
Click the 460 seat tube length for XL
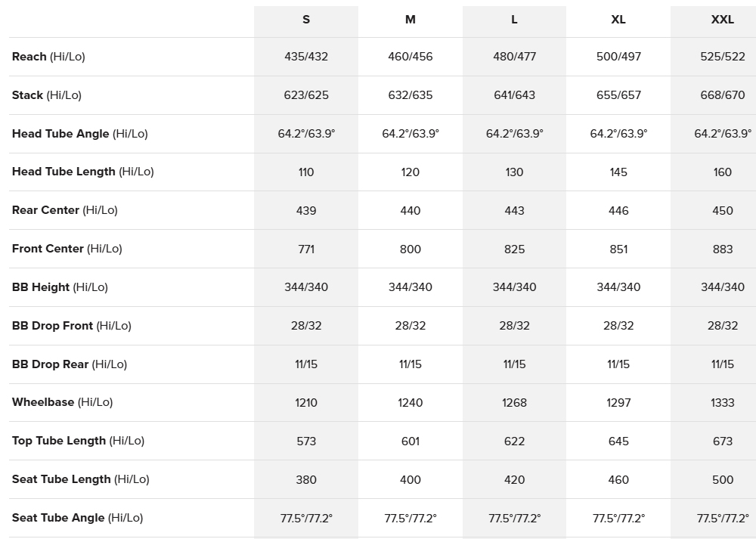[618, 479]
